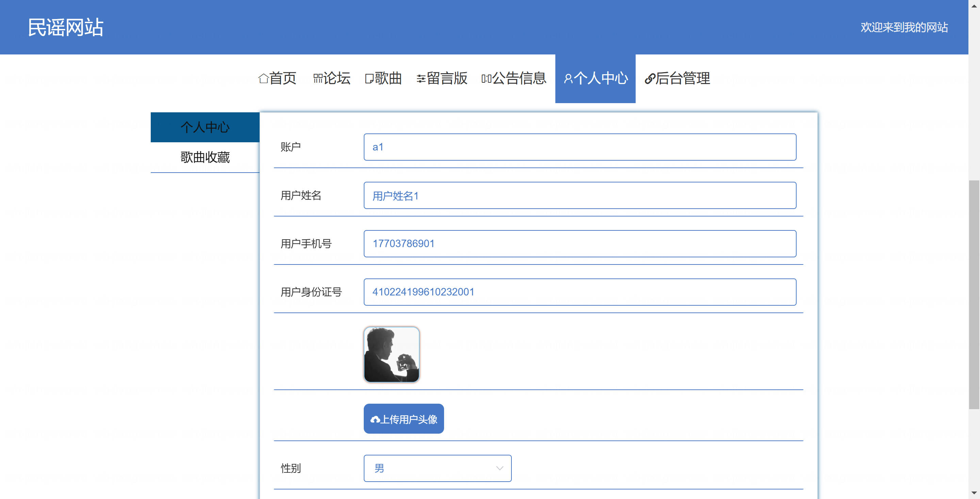Click the chevron arrow in the 性别 select
The height and width of the screenshot is (499, 980).
500,468
